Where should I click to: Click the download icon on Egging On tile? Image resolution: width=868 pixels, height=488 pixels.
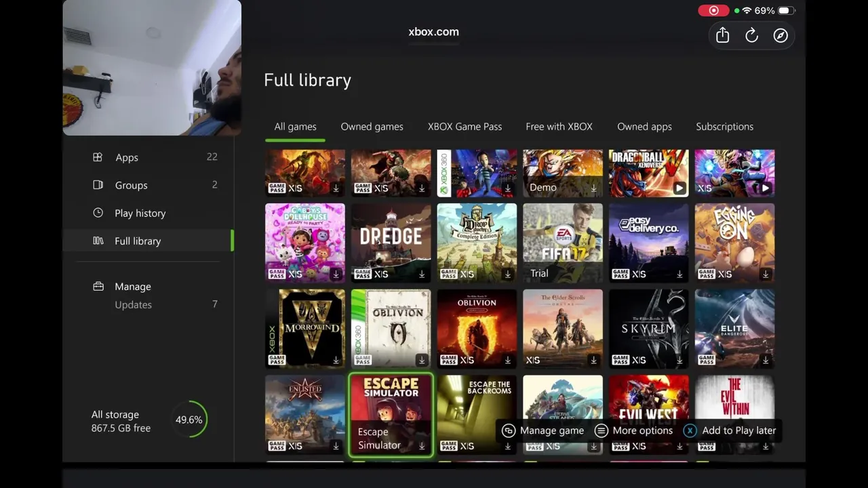click(x=766, y=274)
